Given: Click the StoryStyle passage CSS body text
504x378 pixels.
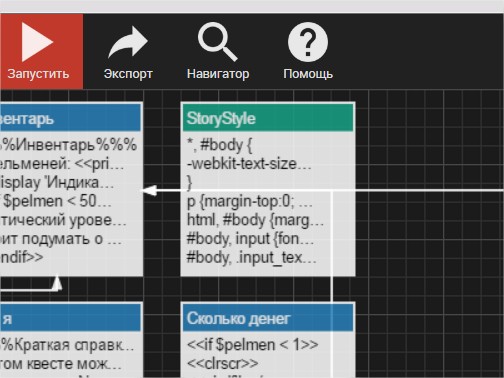Looking at the screenshot, I should [x=255, y=201].
